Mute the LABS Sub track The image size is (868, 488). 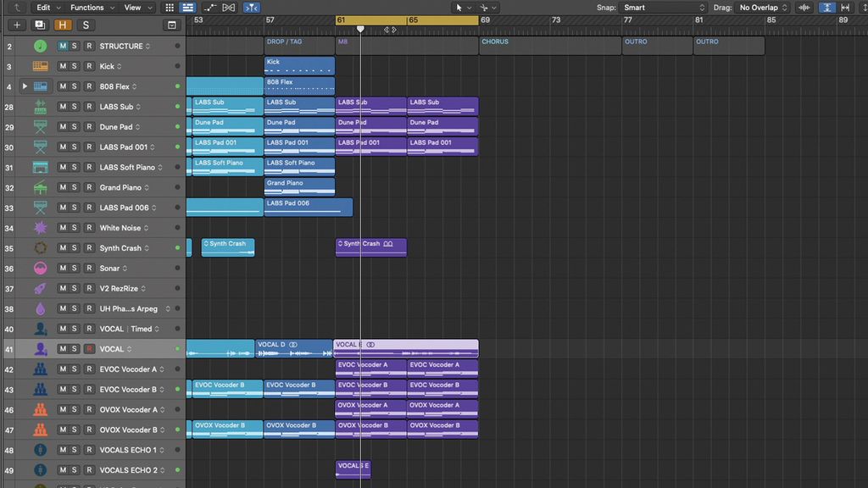click(64, 106)
